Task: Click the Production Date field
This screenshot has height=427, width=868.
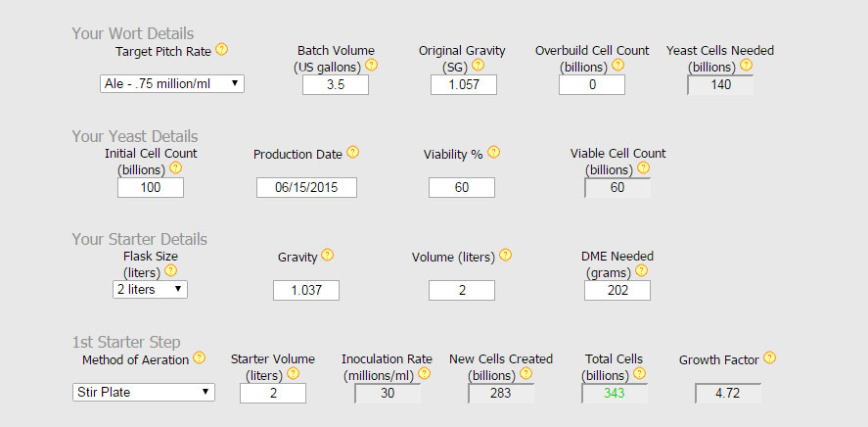Action: (306, 187)
